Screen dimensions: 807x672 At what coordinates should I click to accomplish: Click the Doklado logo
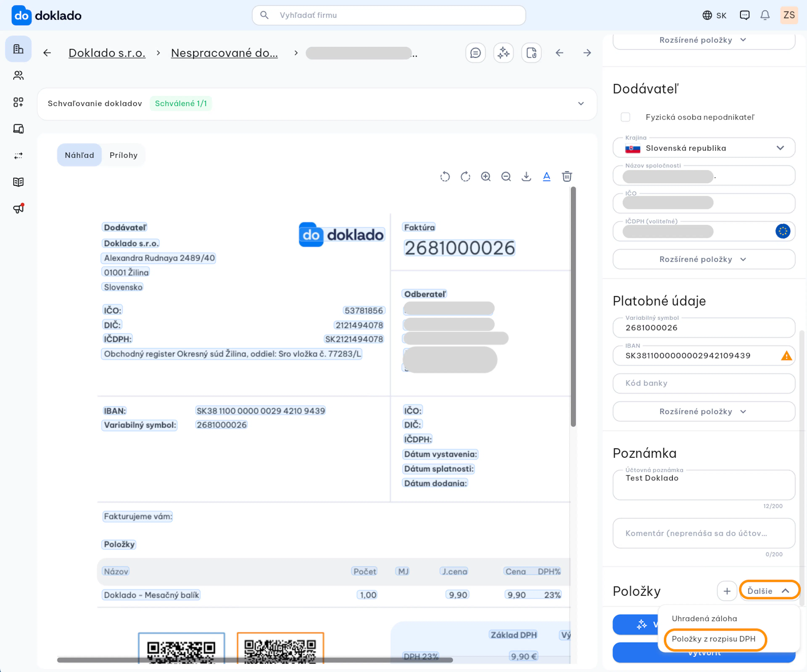tap(46, 15)
